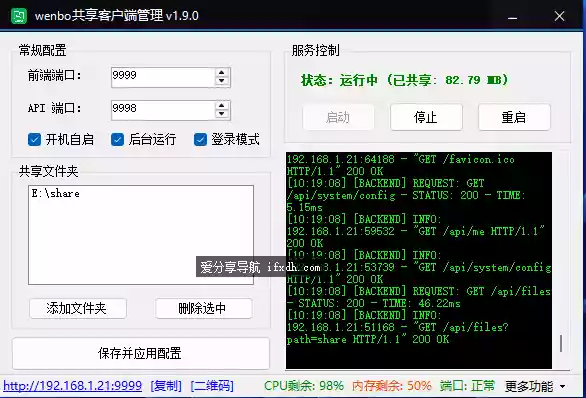Click the log line path=share HTTP/1.1 200 OK

(x=368, y=339)
